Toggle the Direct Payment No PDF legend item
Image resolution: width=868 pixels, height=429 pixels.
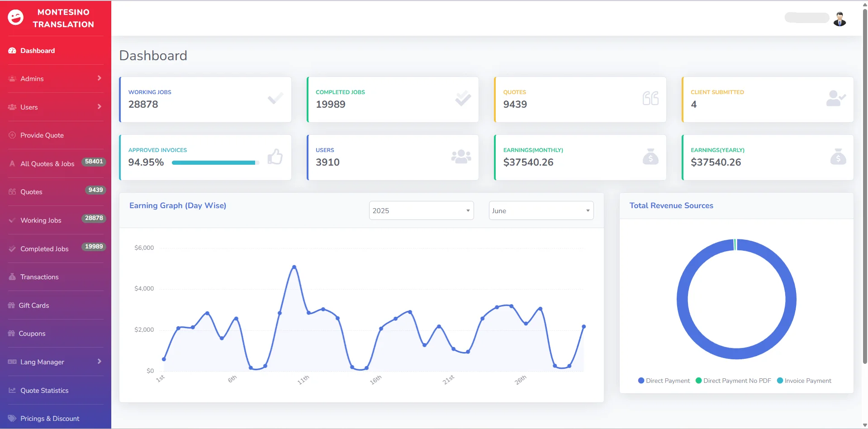(733, 381)
